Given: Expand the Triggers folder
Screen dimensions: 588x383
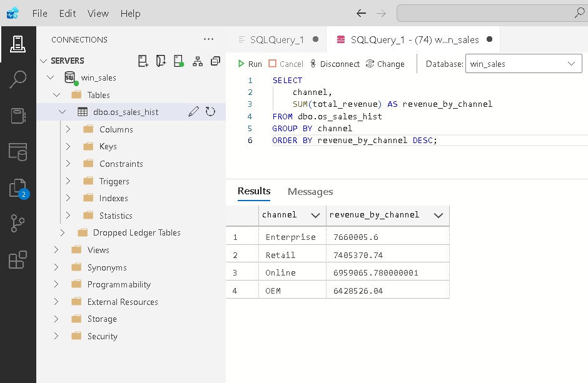Looking at the screenshot, I should [68, 181].
